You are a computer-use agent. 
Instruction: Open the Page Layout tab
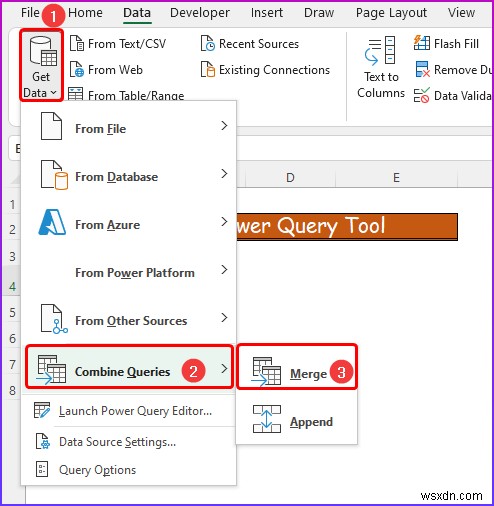tap(391, 13)
